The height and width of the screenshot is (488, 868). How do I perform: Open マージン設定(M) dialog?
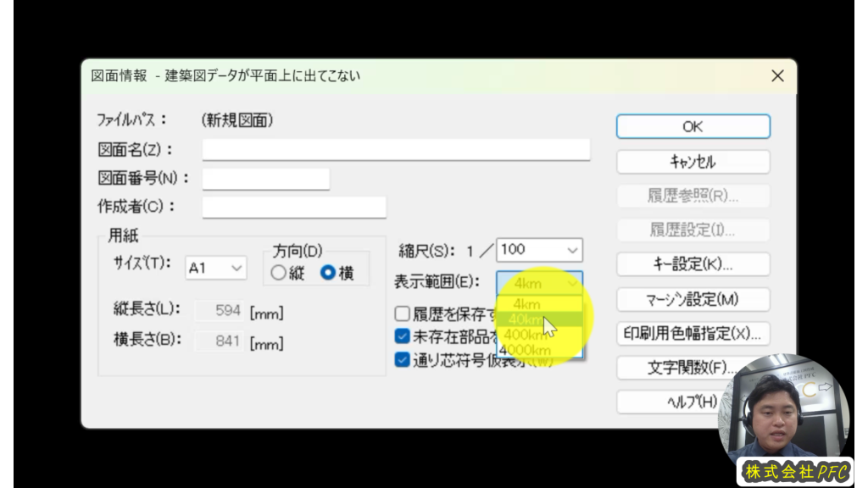click(693, 299)
